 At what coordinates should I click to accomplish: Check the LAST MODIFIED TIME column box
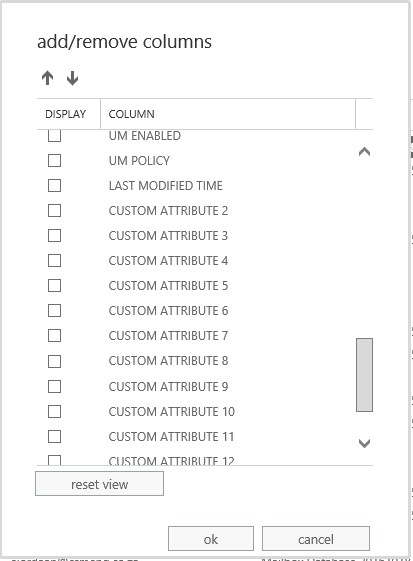click(x=54, y=186)
